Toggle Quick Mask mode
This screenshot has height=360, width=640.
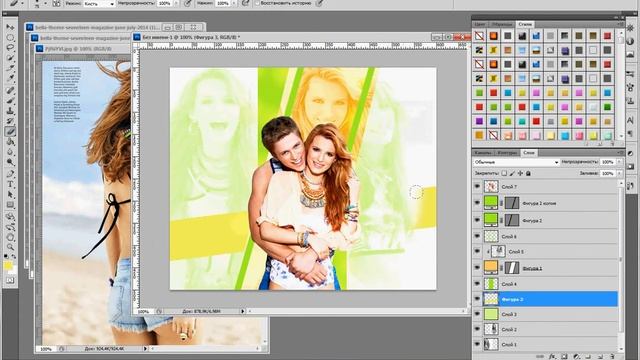click(10, 281)
